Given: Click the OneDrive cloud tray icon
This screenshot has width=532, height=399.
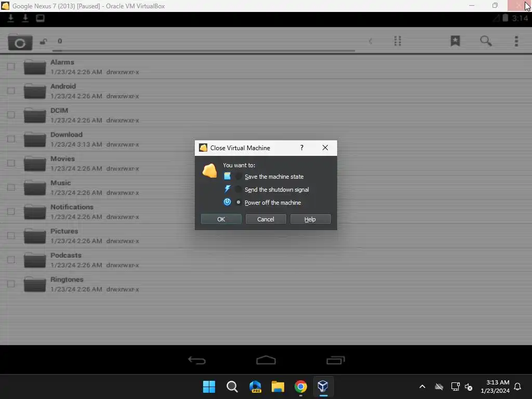Looking at the screenshot, I should click(439, 387).
